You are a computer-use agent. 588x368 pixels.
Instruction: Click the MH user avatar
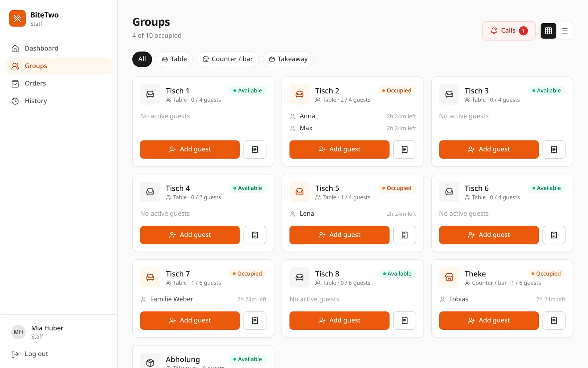pyautogui.click(x=18, y=332)
